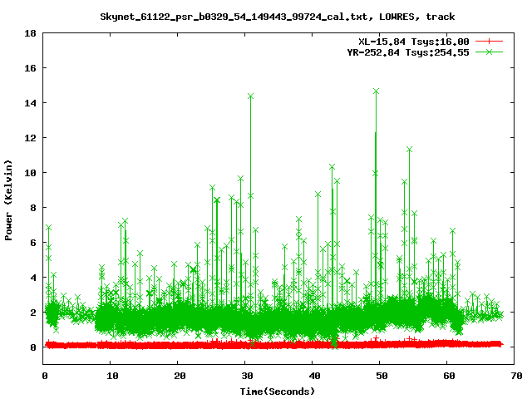Click the red XL legend line sample

[490, 41]
